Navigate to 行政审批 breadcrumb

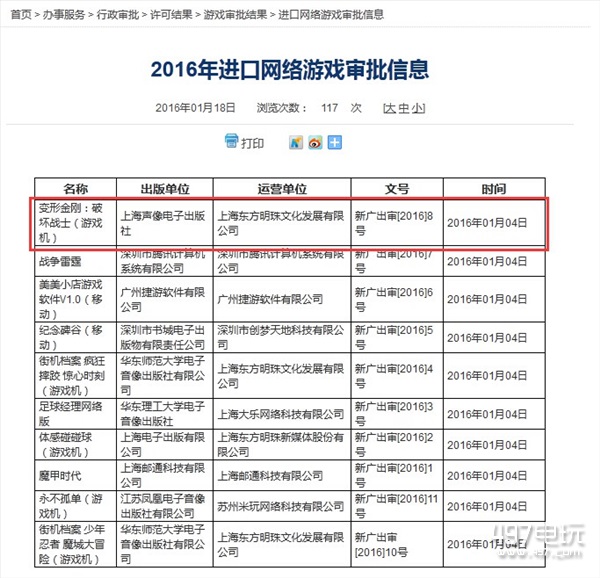(x=117, y=15)
